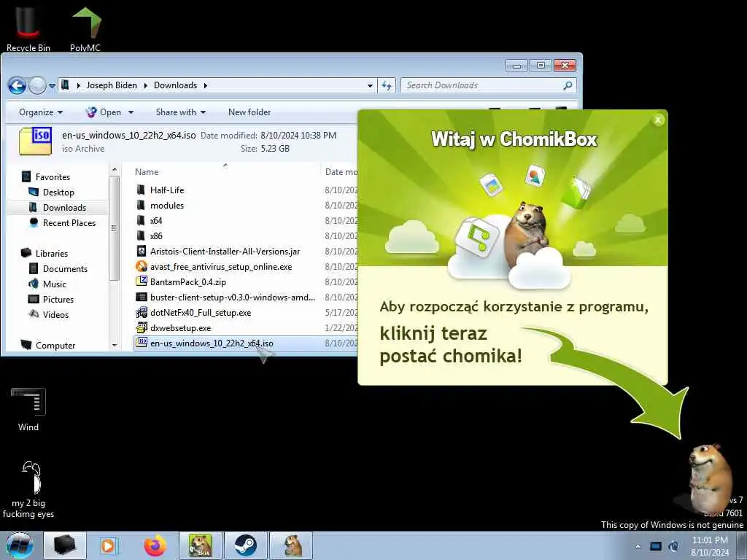The height and width of the screenshot is (560, 747).
Task: Open the media player taskbar icon
Action: pos(109,545)
